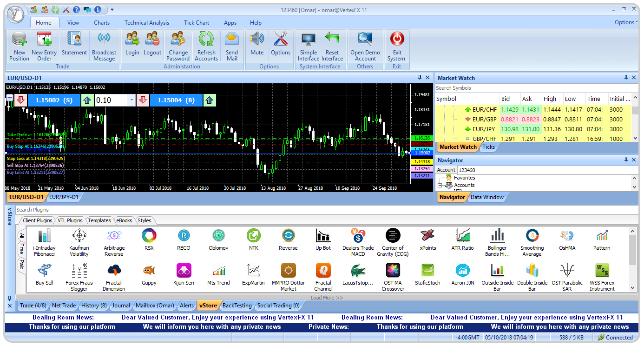Viewport: 644px width, 346px height.
Task: Click the green 1.16126 take profit marker
Action: [422, 138]
